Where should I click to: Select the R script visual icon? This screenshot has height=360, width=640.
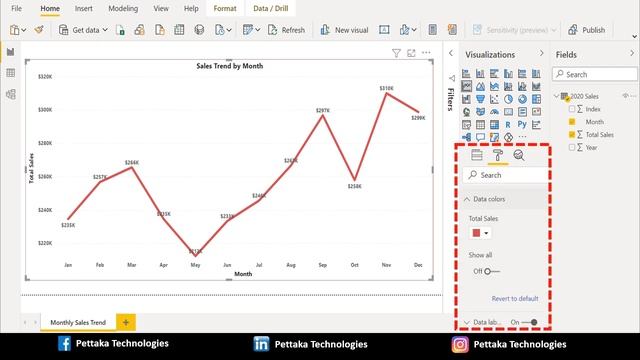click(x=508, y=124)
